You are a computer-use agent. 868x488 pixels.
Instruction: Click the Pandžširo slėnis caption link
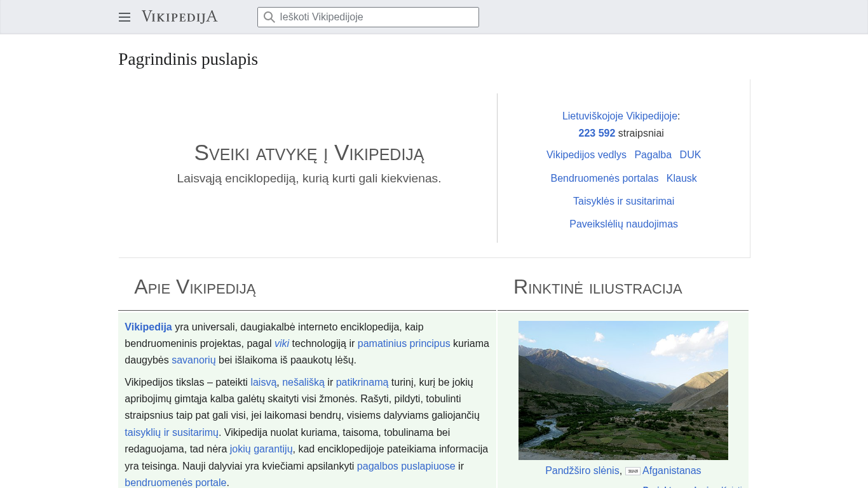581,470
